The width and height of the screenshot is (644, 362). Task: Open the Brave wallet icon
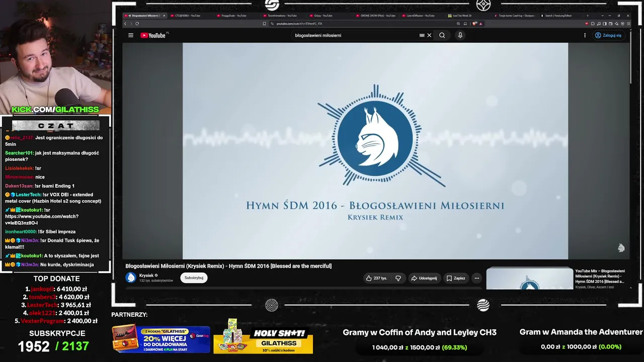point(611,24)
